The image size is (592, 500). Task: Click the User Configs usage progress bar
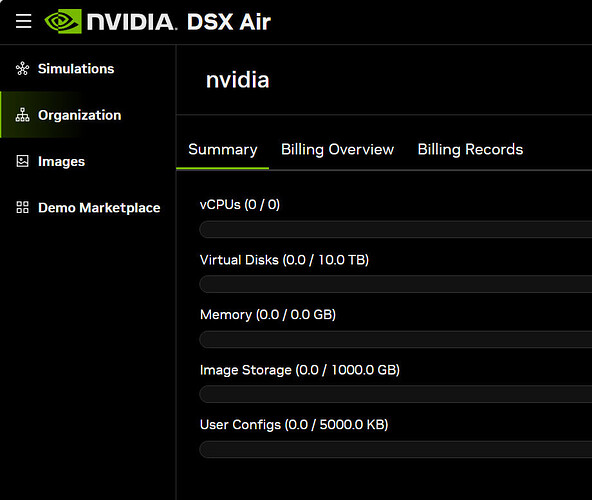click(x=396, y=449)
